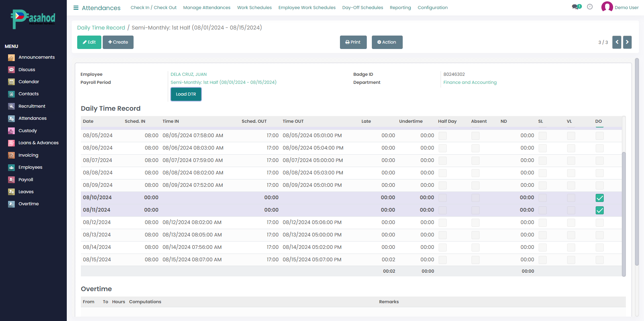Go to the previous record arrow
Viewport: 644px width, 321px height.
click(617, 42)
